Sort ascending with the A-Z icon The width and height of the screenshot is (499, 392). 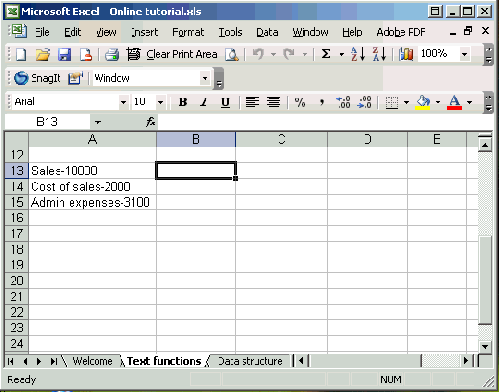[x=358, y=54]
